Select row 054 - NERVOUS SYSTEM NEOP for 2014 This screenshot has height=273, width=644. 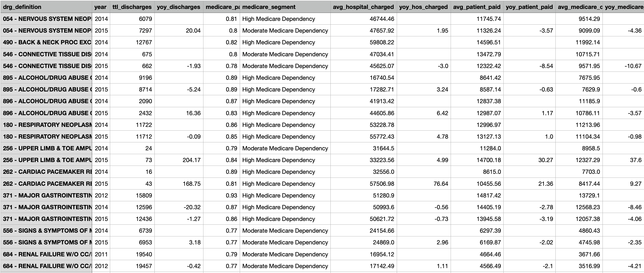point(45,19)
